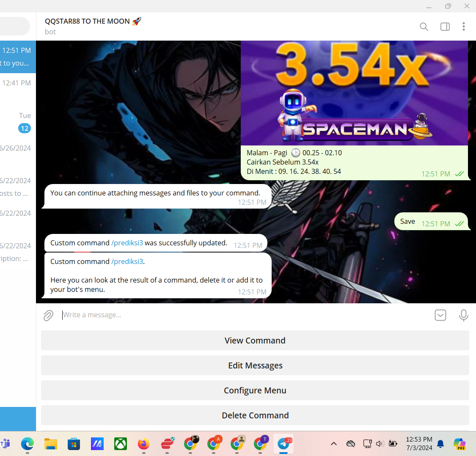476x456 pixels.
Task: Open Microsoft Edge from taskbar
Action: (28, 444)
